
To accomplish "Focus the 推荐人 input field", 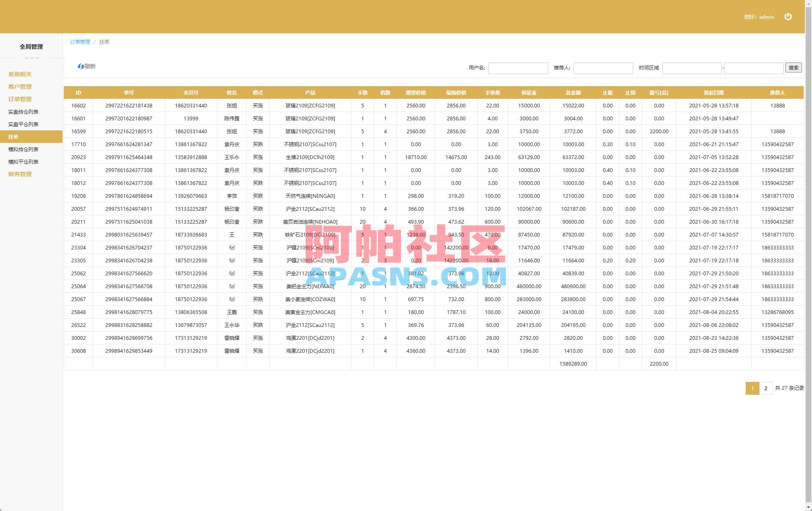I will coord(603,68).
